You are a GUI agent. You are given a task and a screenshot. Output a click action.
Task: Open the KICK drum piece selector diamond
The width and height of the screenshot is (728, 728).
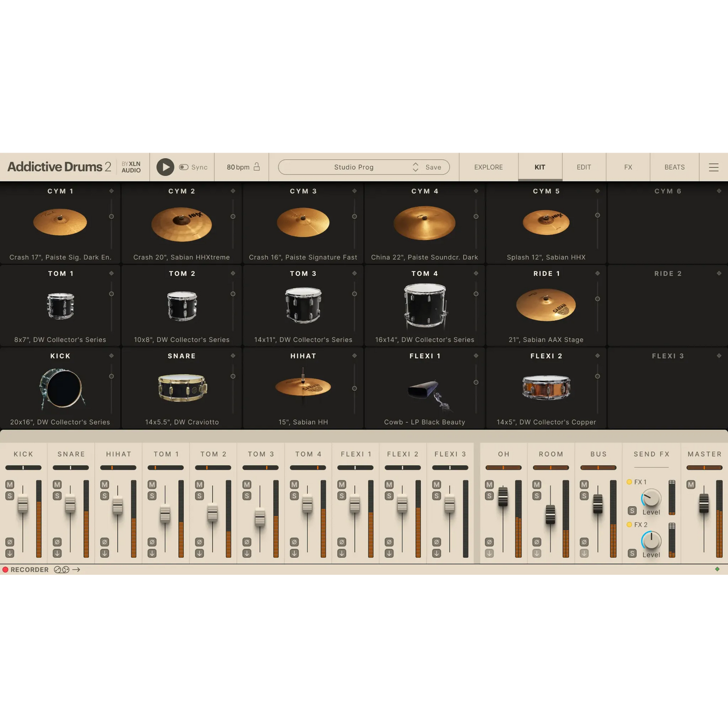pos(111,355)
